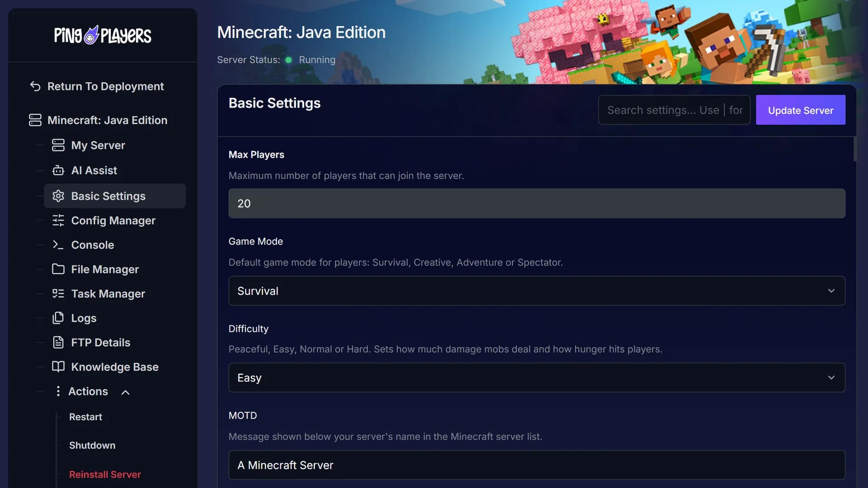Click the Minecraft: Java Edition sidebar heading
Image resolution: width=868 pixels, height=488 pixels.
[107, 120]
